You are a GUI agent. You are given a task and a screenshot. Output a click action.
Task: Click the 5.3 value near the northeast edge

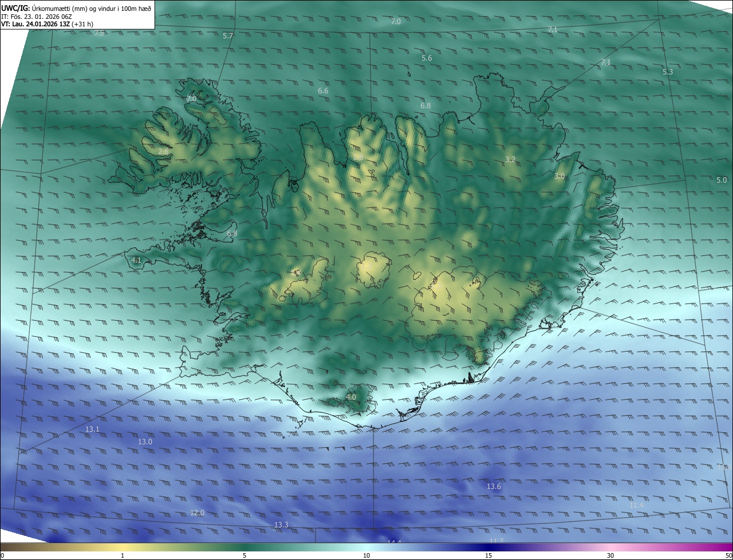[x=668, y=72]
